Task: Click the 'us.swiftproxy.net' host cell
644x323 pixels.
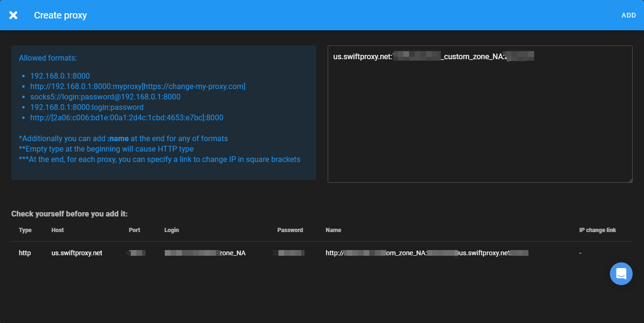Action: tap(77, 253)
